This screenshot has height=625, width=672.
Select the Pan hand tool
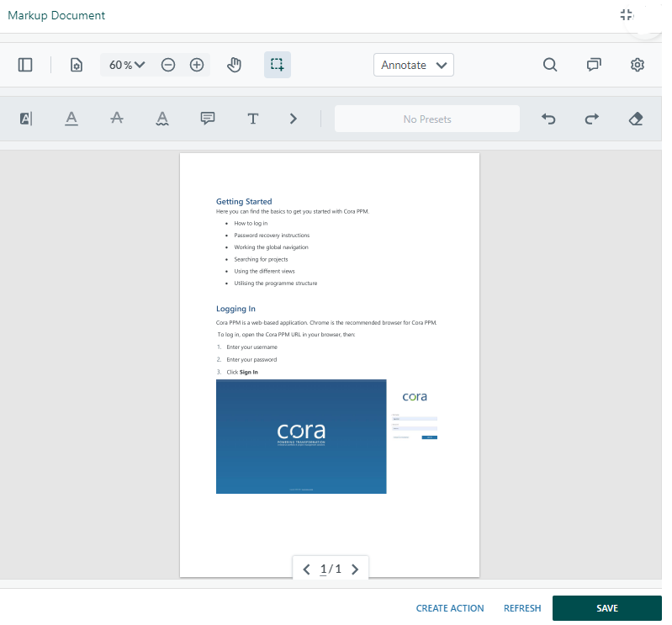pos(234,65)
